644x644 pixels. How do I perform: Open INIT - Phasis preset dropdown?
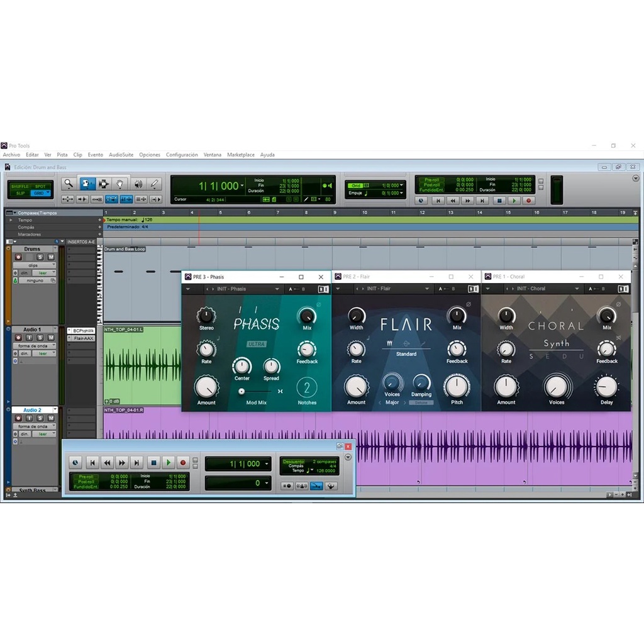pyautogui.click(x=248, y=289)
